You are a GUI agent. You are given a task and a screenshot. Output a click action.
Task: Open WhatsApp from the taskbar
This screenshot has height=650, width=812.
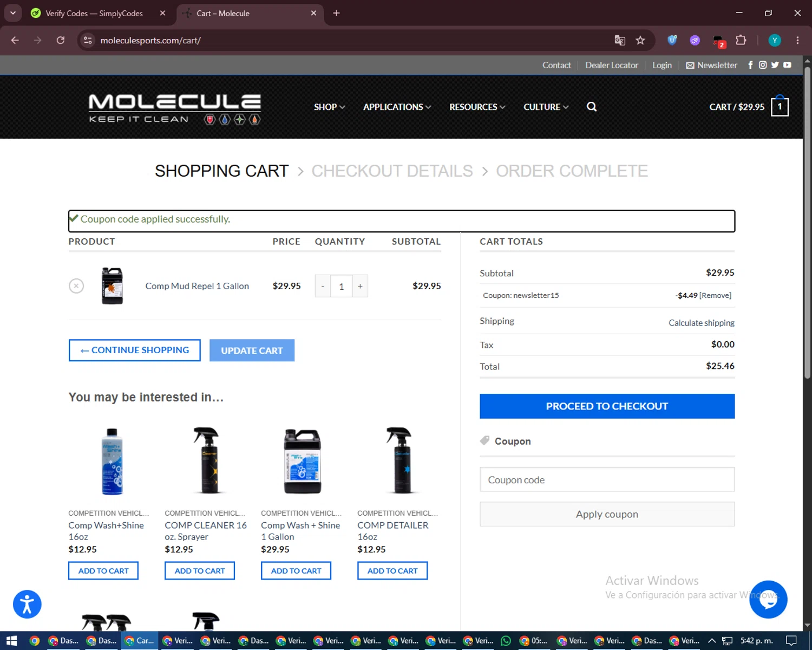coord(506,641)
